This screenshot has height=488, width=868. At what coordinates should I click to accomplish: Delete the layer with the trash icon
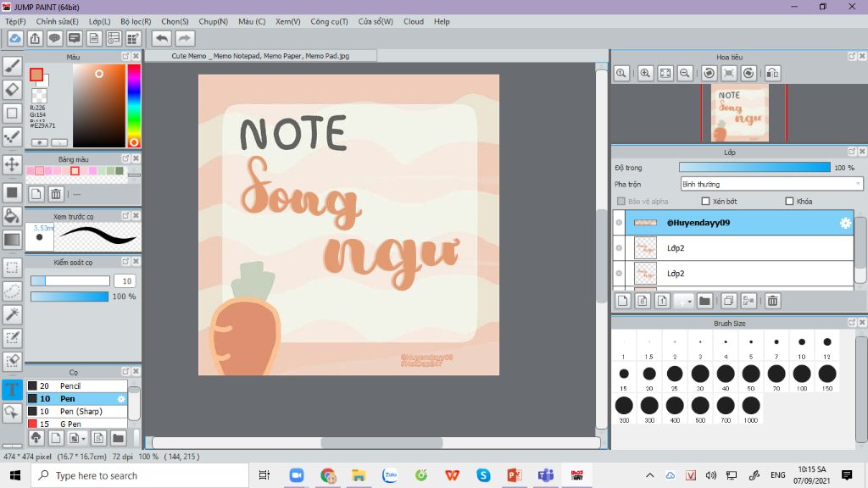click(773, 301)
